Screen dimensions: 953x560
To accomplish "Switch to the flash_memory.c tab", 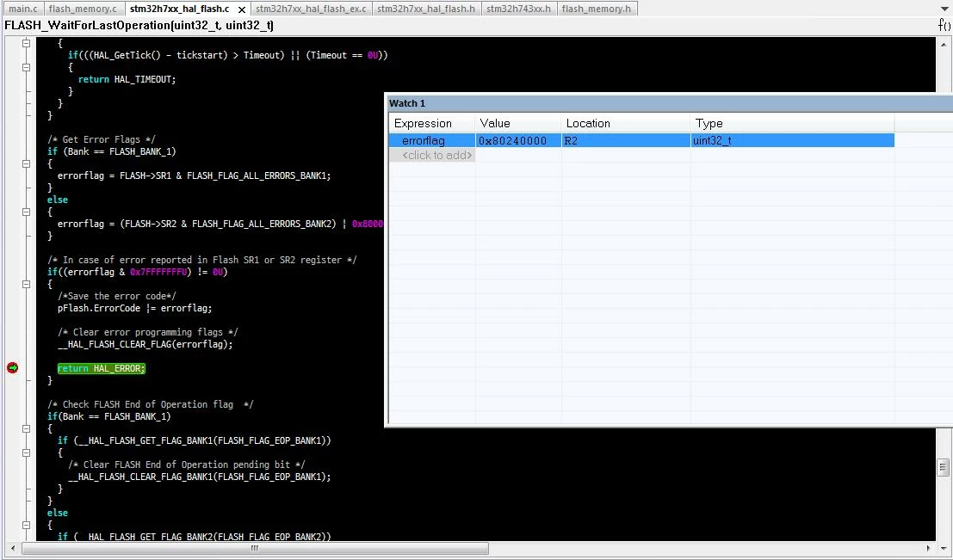I will tap(83, 9).
